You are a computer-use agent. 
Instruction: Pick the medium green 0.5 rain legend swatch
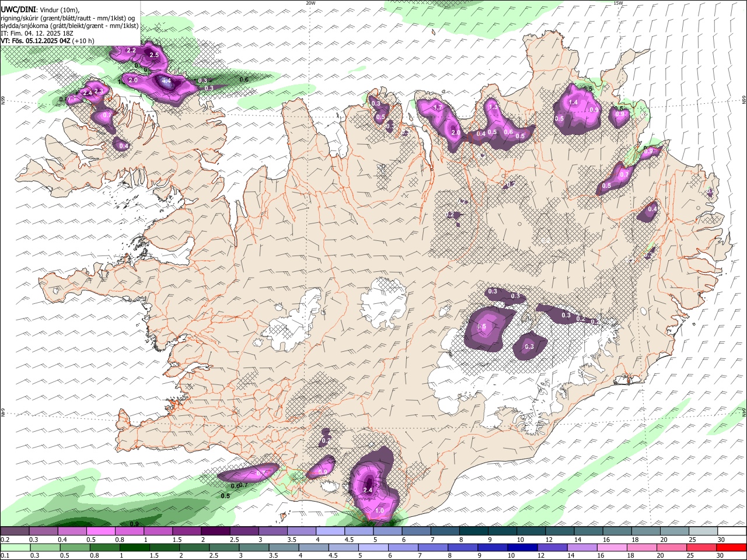click(x=75, y=547)
